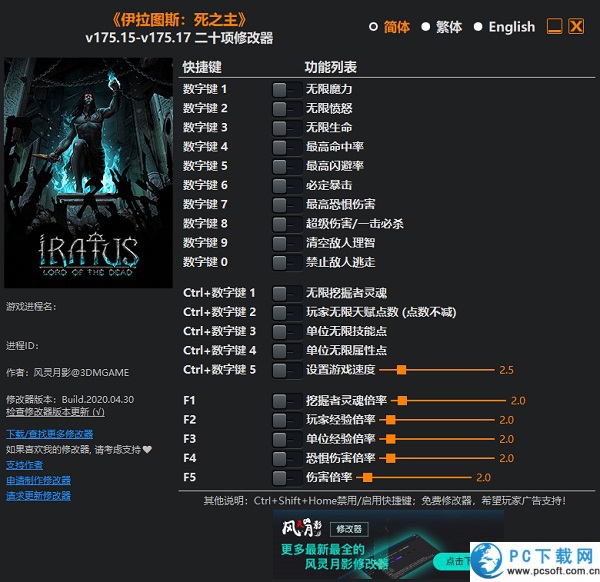Open 下载/查找更多修改器 link
This screenshot has height=582, width=600.
click(49, 434)
